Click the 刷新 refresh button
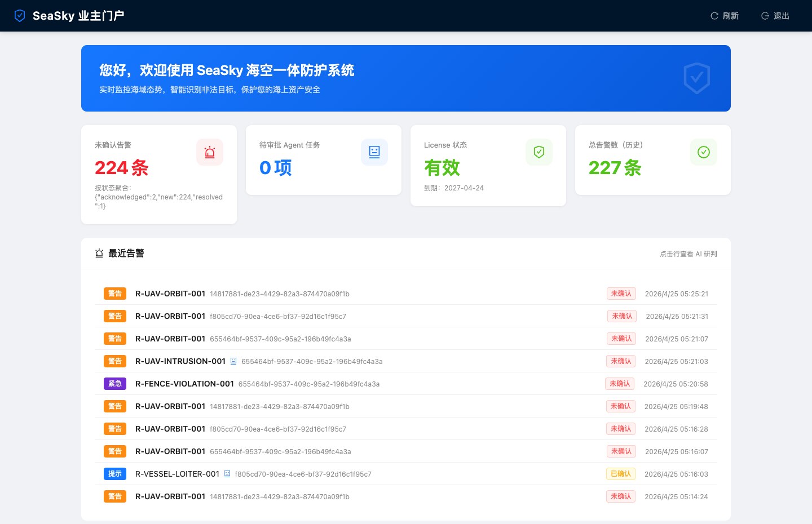The height and width of the screenshot is (524, 812). point(725,16)
